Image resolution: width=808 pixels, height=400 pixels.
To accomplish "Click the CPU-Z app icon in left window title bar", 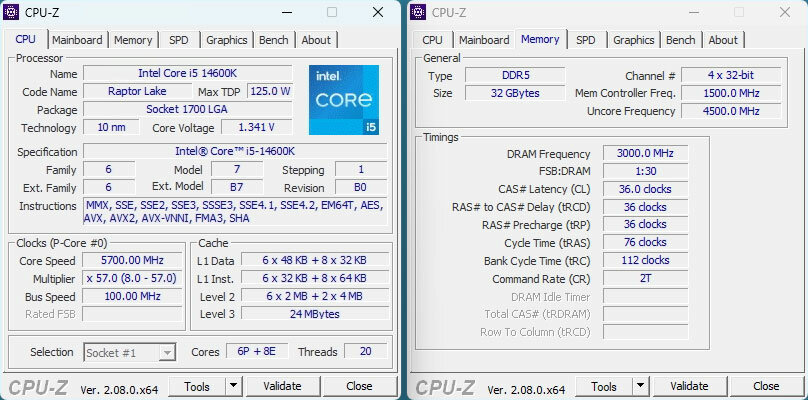I will 11,12.
